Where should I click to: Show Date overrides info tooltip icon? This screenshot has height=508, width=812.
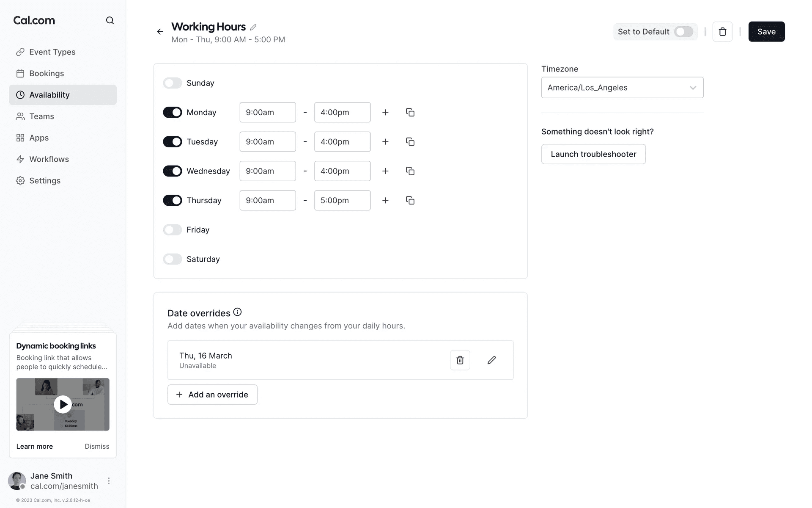click(x=237, y=312)
